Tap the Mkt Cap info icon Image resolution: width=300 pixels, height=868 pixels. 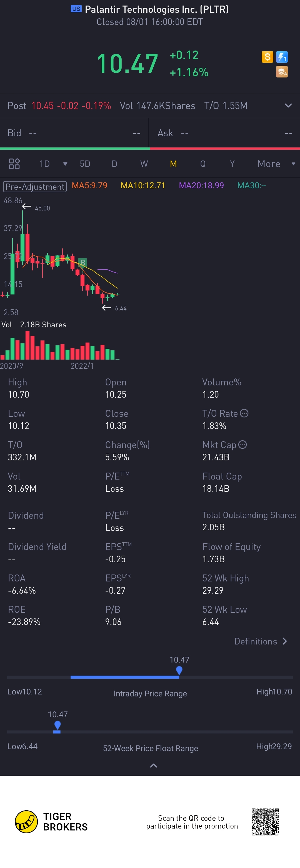[242, 445]
